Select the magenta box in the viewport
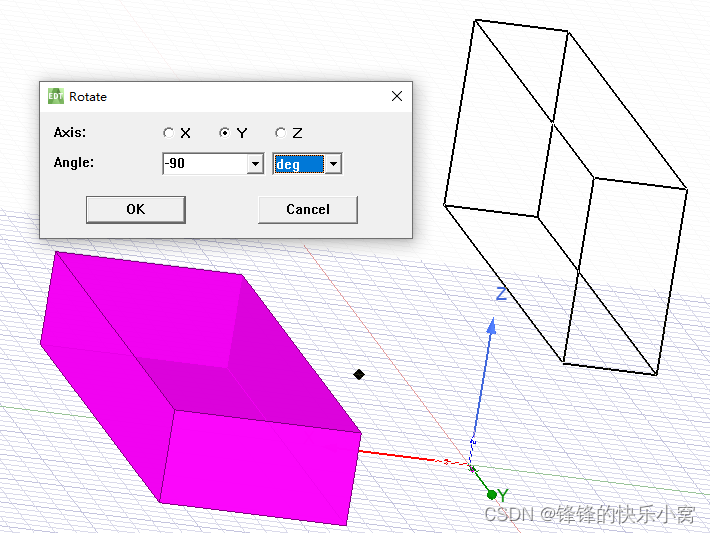Image resolution: width=710 pixels, height=533 pixels. point(199,389)
